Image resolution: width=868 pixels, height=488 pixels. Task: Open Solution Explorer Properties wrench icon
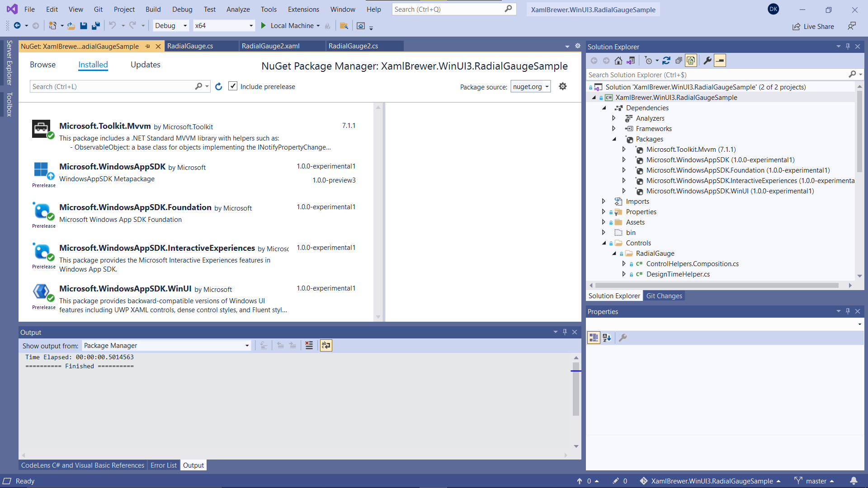(x=708, y=61)
